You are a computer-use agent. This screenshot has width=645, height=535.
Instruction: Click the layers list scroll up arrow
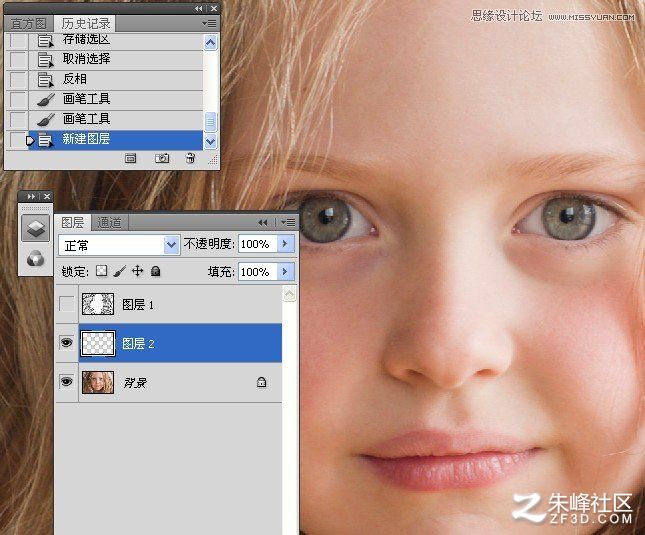290,294
